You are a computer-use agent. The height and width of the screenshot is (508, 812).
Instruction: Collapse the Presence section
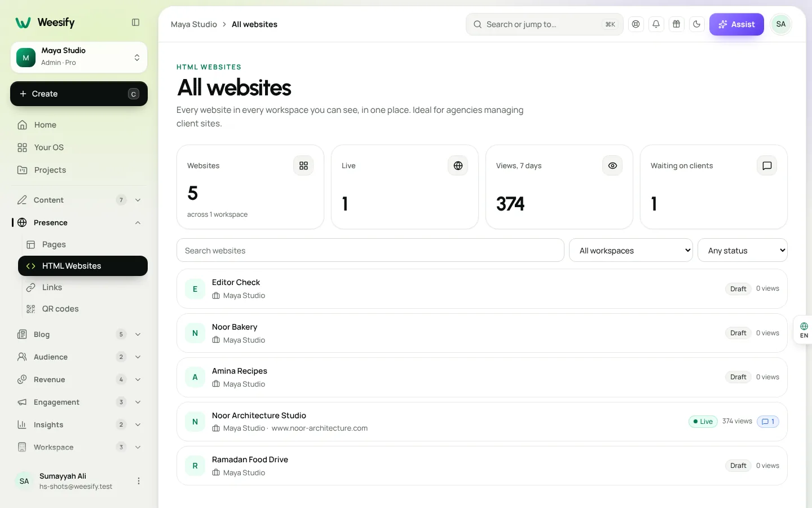79,222
